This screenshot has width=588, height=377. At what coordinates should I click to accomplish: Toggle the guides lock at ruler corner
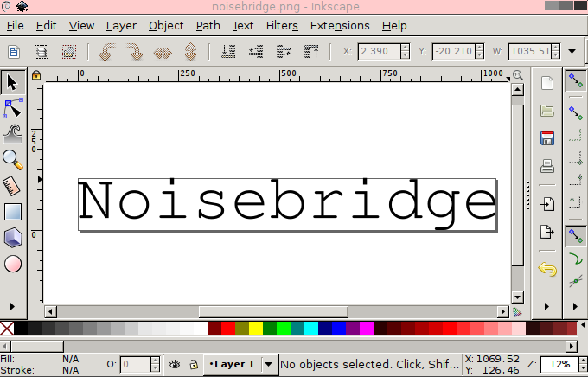pyautogui.click(x=35, y=75)
